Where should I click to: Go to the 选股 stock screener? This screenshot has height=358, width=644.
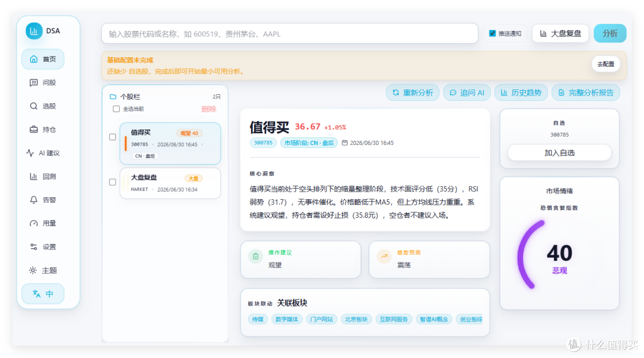coord(43,106)
